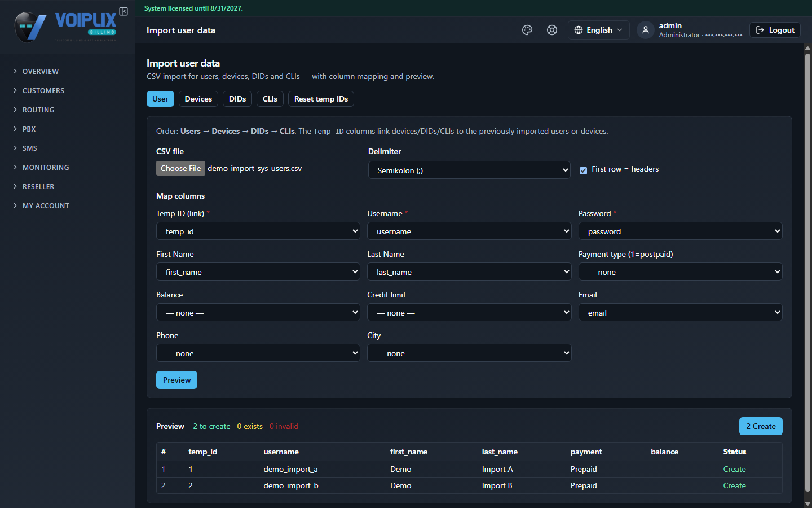Click the admin user avatar icon

646,30
